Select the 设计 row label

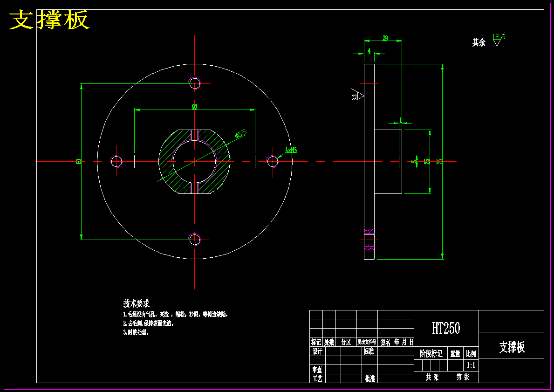(317, 351)
